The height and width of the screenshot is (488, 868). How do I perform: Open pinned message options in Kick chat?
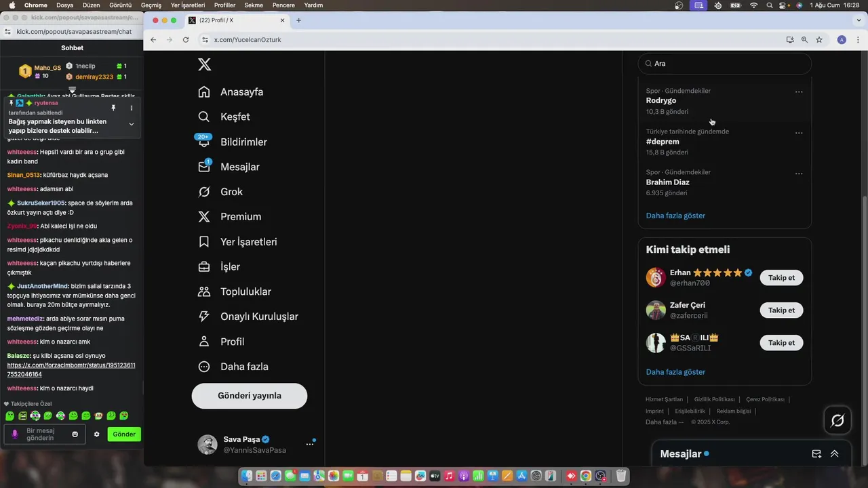(x=132, y=108)
